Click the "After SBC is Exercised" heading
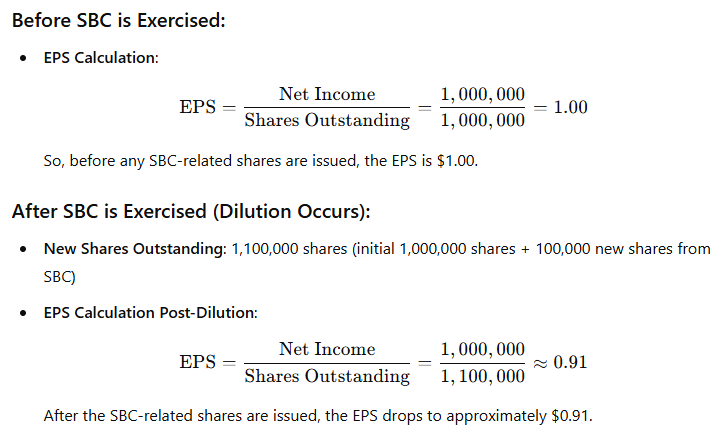Screen dimensions: 714x437 coord(191,212)
